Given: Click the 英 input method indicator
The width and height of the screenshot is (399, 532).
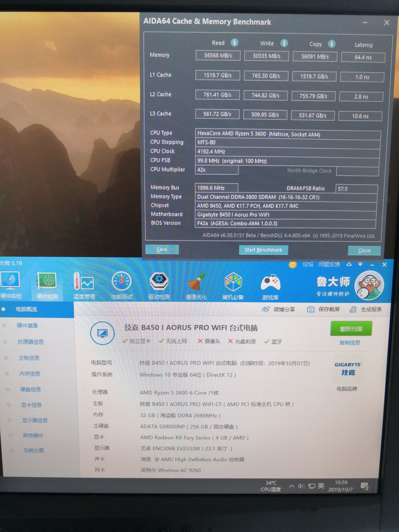Looking at the screenshot, I should click(320, 486).
